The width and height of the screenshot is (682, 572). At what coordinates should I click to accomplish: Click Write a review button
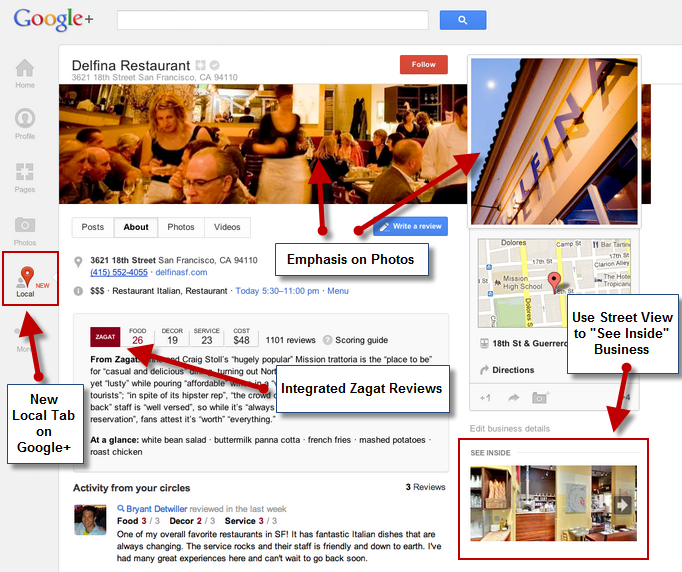(411, 226)
